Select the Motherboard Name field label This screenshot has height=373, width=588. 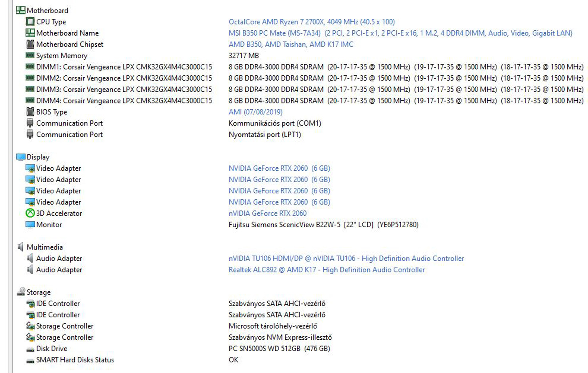tap(67, 33)
